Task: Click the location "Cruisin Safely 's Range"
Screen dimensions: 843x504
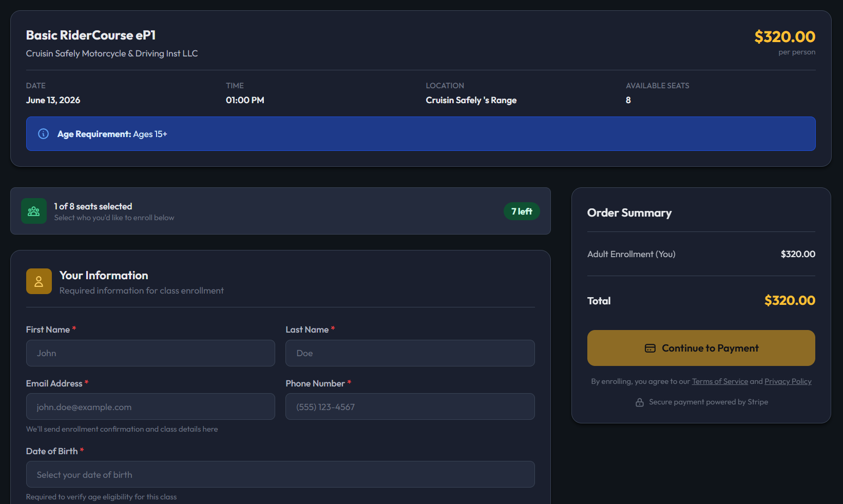Action: tap(471, 100)
